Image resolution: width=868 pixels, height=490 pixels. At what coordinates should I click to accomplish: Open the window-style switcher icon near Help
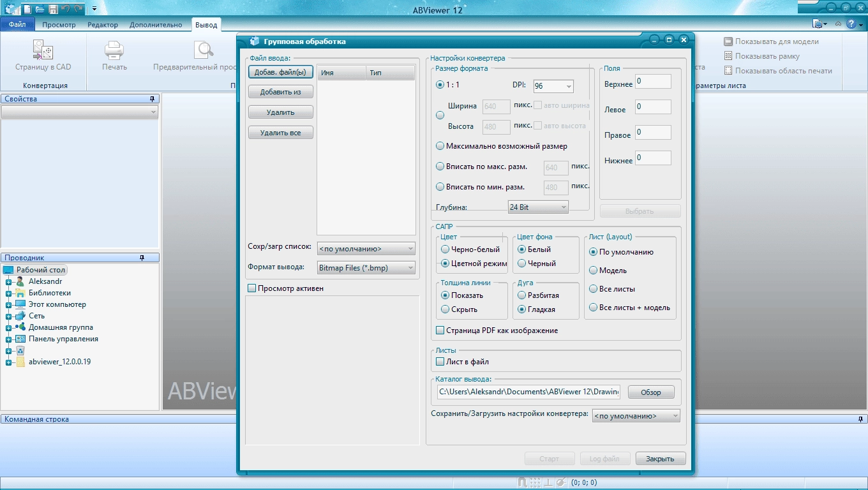[x=819, y=24]
